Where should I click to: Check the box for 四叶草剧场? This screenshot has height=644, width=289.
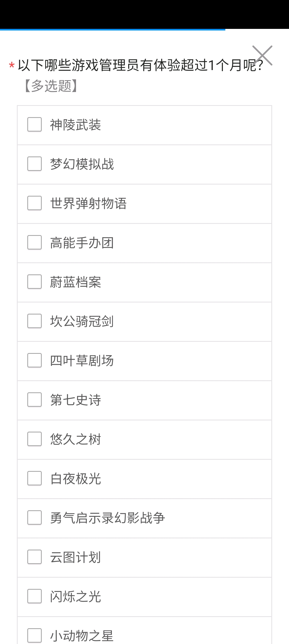point(35,360)
